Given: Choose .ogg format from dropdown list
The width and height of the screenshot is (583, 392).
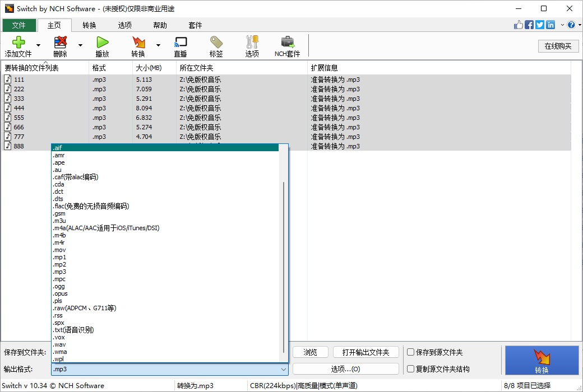Looking at the screenshot, I should pos(165,287).
